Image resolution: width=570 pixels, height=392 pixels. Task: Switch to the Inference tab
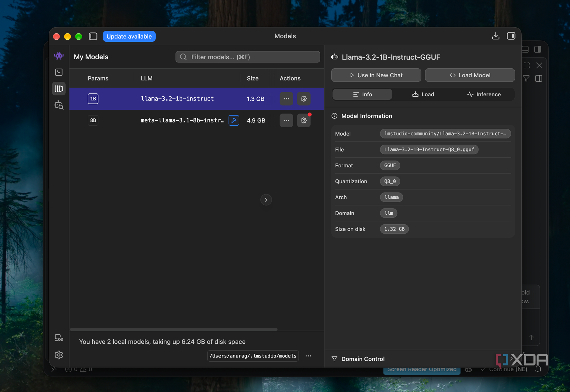pyautogui.click(x=484, y=94)
